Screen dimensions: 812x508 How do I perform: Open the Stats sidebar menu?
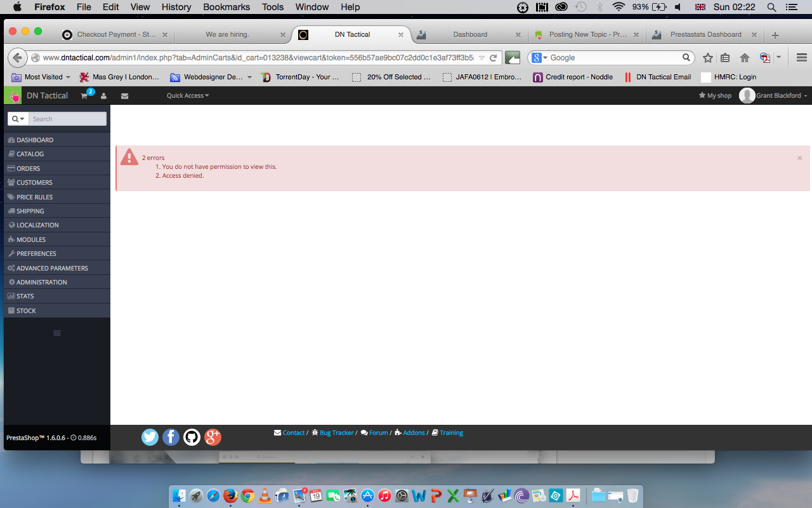click(x=57, y=296)
